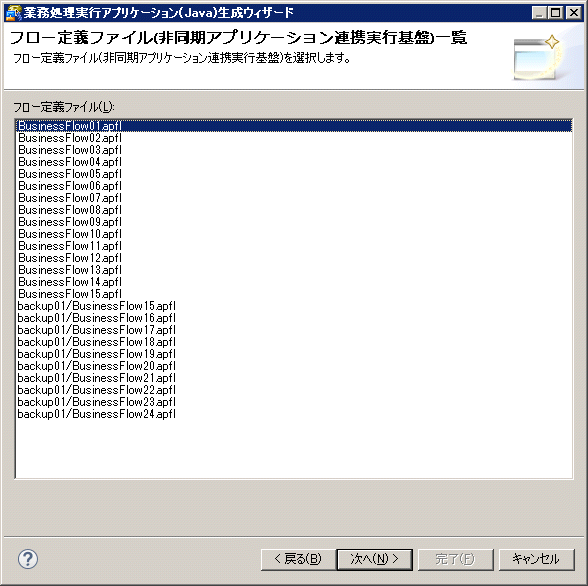Click the フロー定義ファイル(L) list label
Screen dimensions: 588x586
point(64,107)
